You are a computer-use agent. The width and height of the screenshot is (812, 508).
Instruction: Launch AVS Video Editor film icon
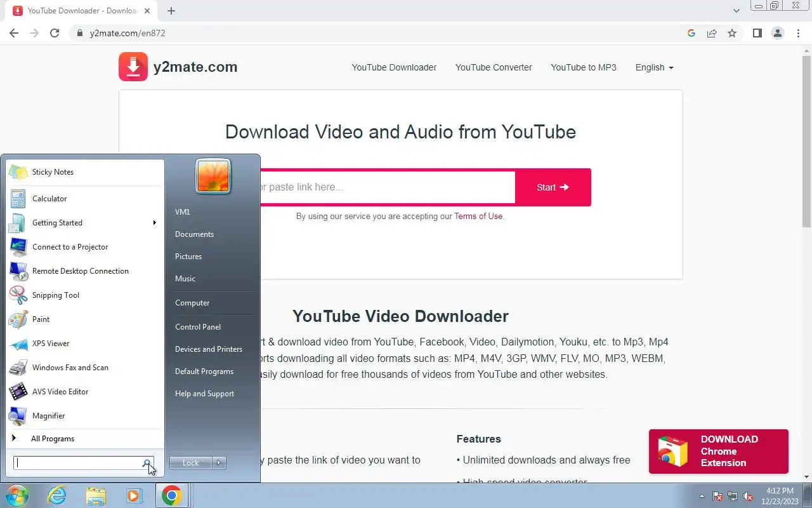pyautogui.click(x=18, y=392)
